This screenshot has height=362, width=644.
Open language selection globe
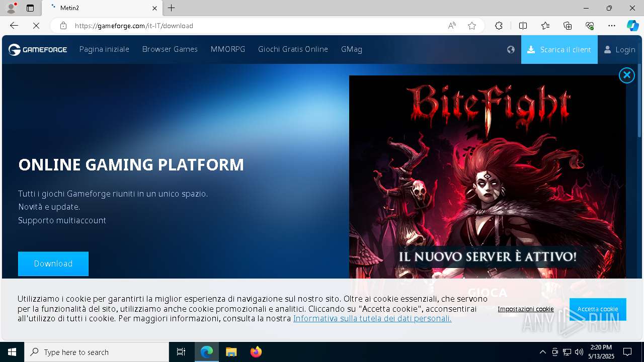[511, 49]
